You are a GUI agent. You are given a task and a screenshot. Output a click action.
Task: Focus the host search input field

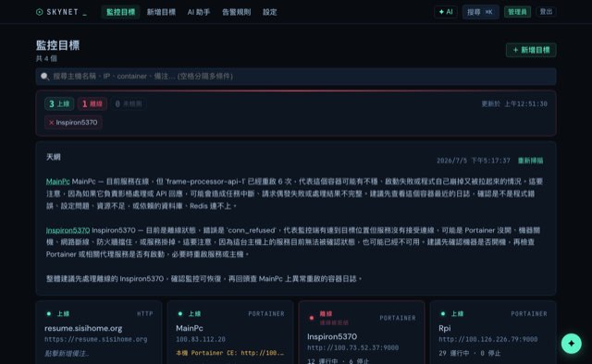pos(296,76)
